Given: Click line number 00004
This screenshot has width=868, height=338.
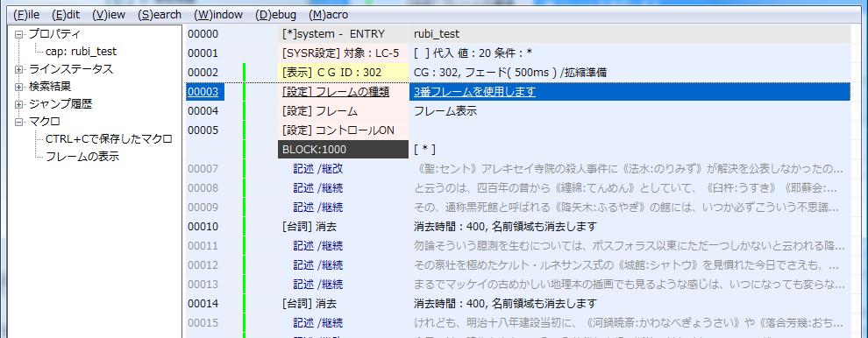Looking at the screenshot, I should pyautogui.click(x=203, y=111).
